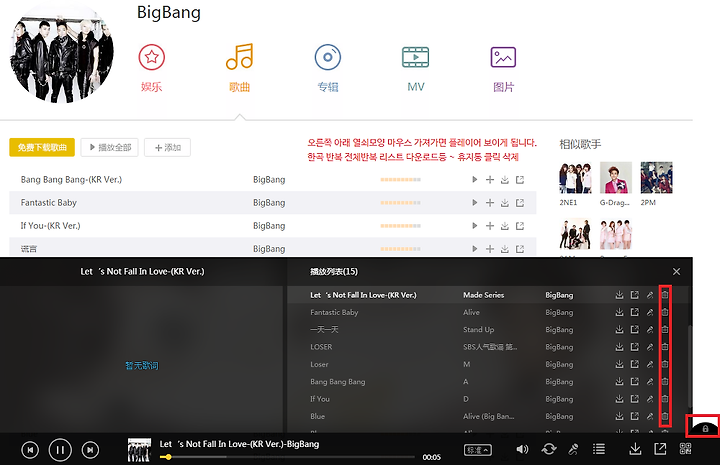Share Bang Bang Bang-(KR Ver.) from song list
The height and width of the screenshot is (465, 720).
tap(520, 179)
